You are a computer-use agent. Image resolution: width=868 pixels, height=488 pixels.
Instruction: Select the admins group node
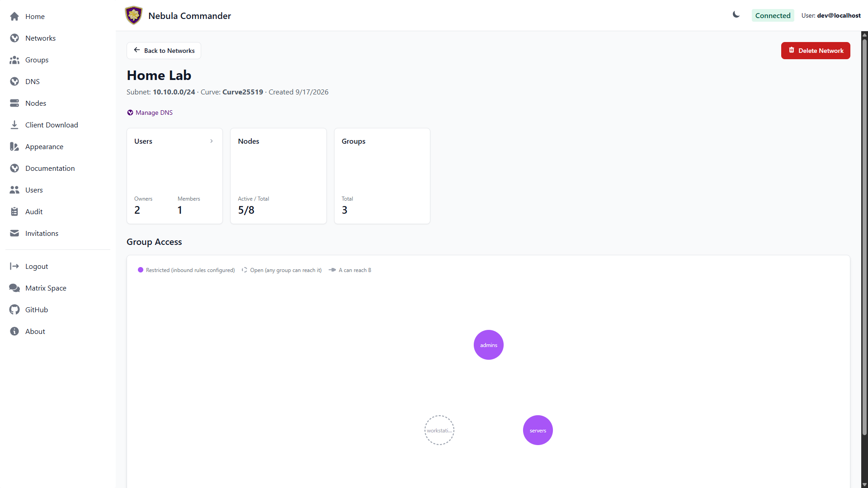click(489, 345)
